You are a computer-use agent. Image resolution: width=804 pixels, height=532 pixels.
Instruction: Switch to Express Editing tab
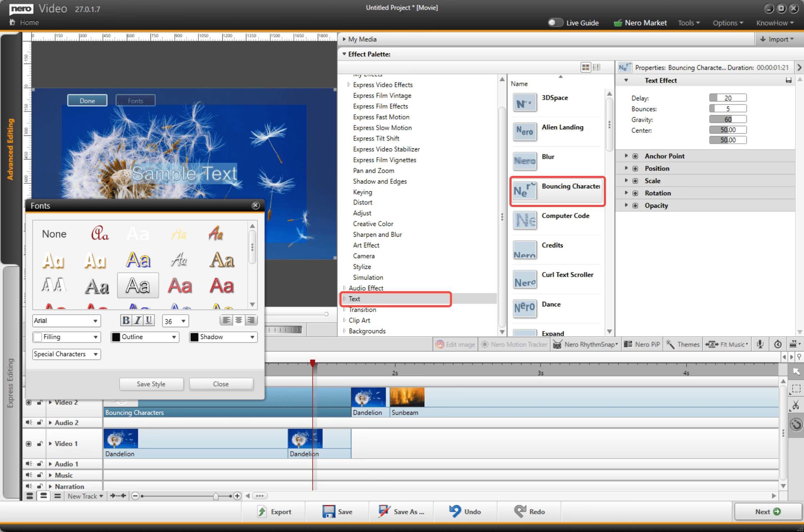pyautogui.click(x=10, y=383)
